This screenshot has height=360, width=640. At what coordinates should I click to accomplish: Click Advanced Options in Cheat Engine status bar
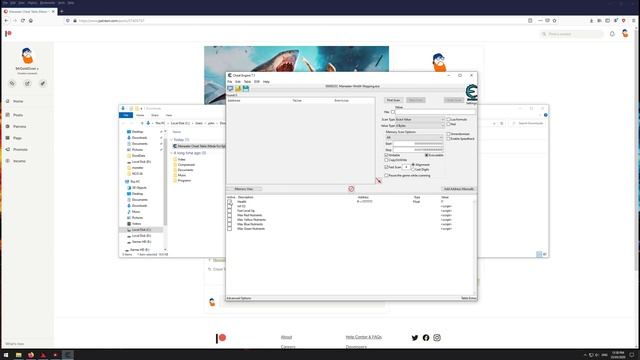(239, 298)
